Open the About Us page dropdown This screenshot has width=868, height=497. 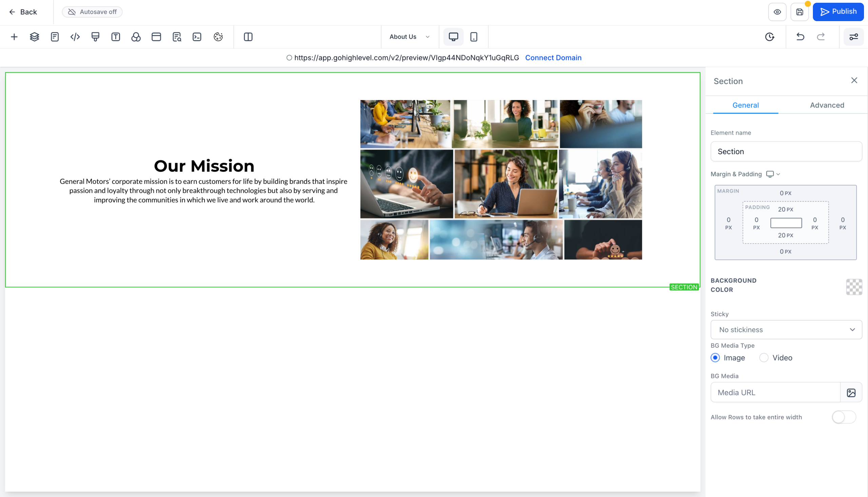(409, 37)
